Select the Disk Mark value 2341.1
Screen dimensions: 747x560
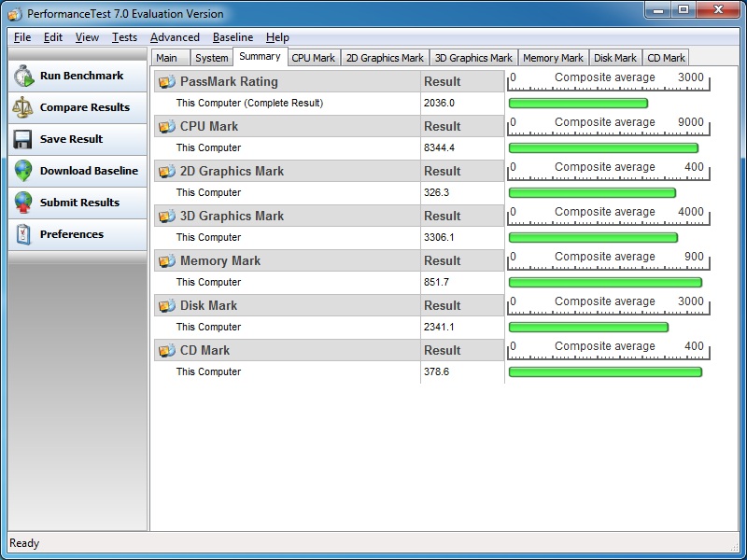tap(439, 327)
